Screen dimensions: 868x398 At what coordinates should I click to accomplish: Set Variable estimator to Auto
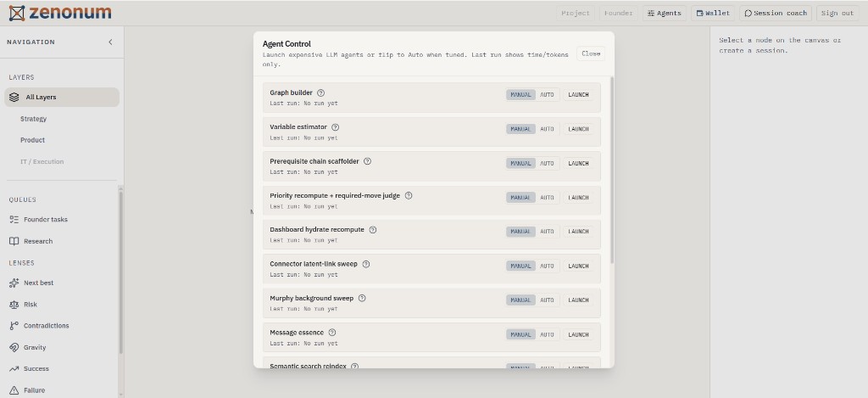pos(547,129)
